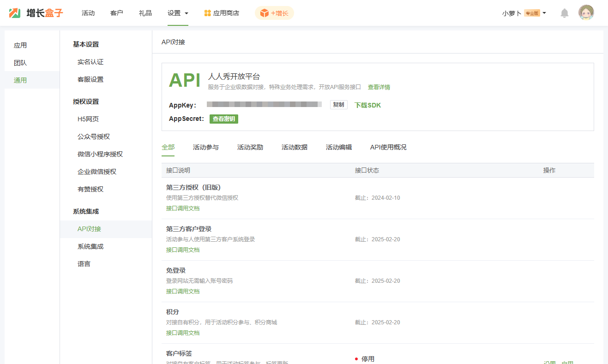Open 实名认证 settings

point(90,62)
